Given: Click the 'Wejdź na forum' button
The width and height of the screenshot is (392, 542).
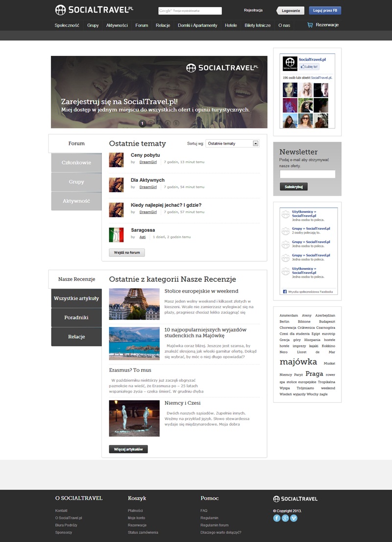Looking at the screenshot, I should tap(127, 253).
